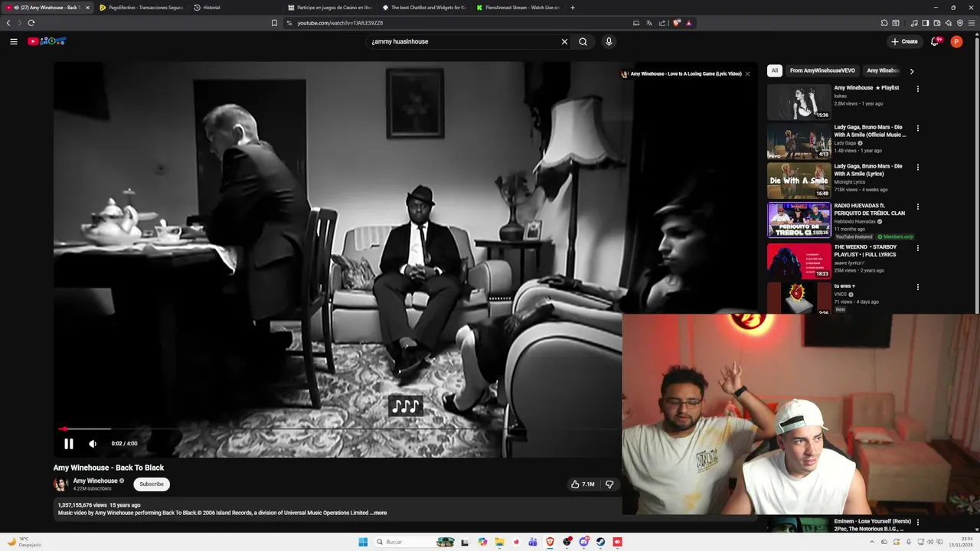Switch to PieroArenast Stream tab
The image size is (980, 551).
click(x=518, y=8)
